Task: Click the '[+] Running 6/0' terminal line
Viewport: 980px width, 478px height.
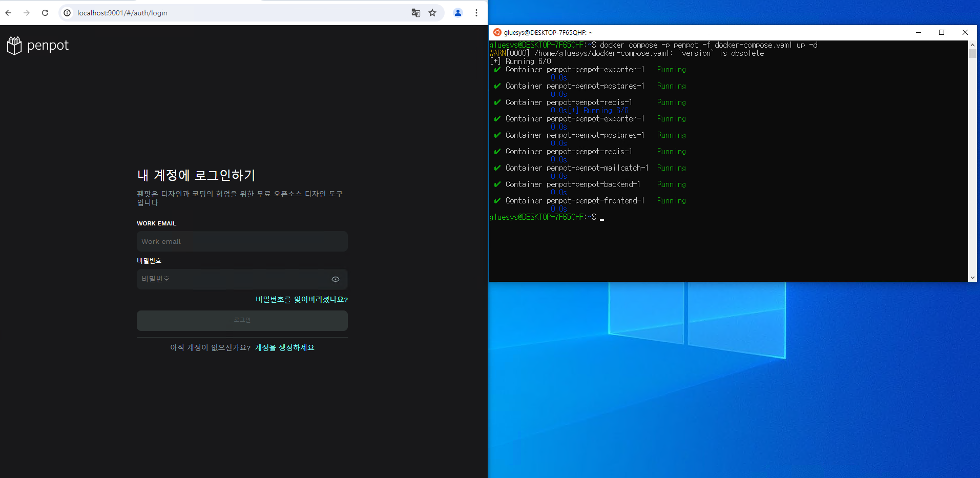Action: pyautogui.click(x=520, y=61)
